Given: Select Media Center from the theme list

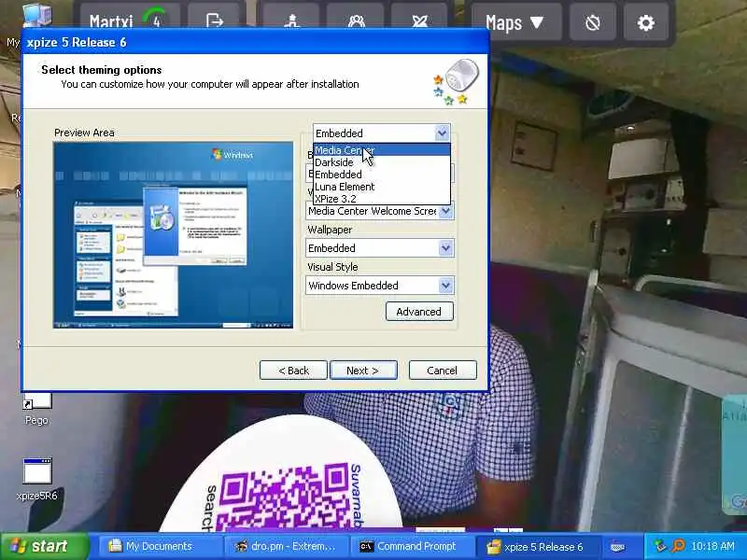Looking at the screenshot, I should point(382,150).
